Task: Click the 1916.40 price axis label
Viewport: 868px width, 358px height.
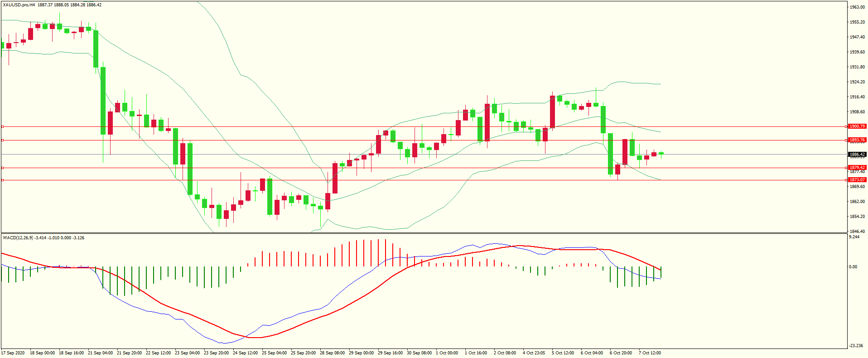Action: coord(857,97)
